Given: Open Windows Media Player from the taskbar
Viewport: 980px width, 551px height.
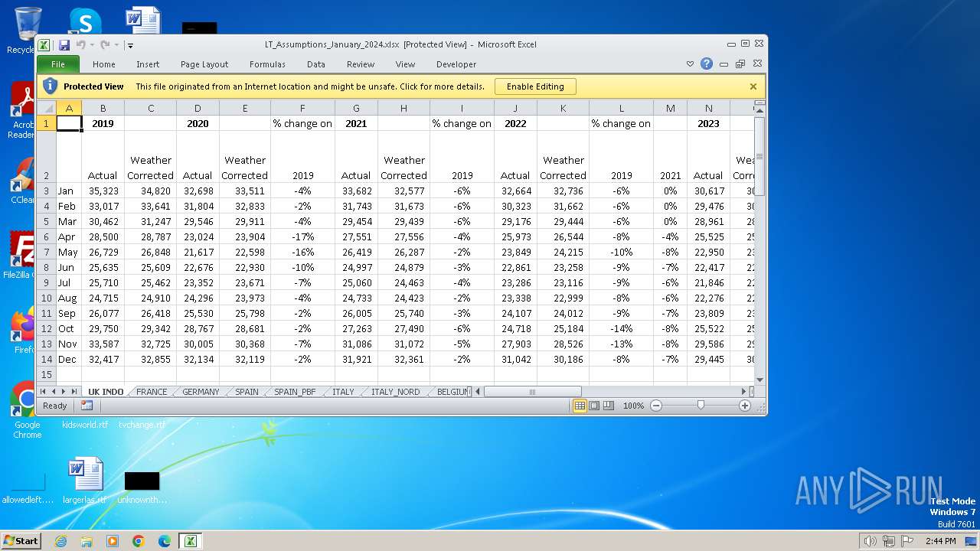Looking at the screenshot, I should tap(113, 541).
